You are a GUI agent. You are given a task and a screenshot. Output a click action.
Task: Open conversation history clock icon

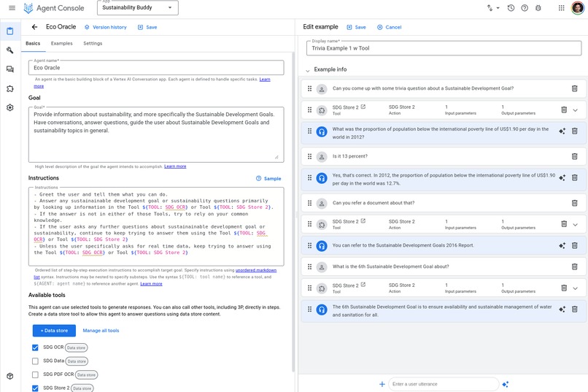pos(511,8)
